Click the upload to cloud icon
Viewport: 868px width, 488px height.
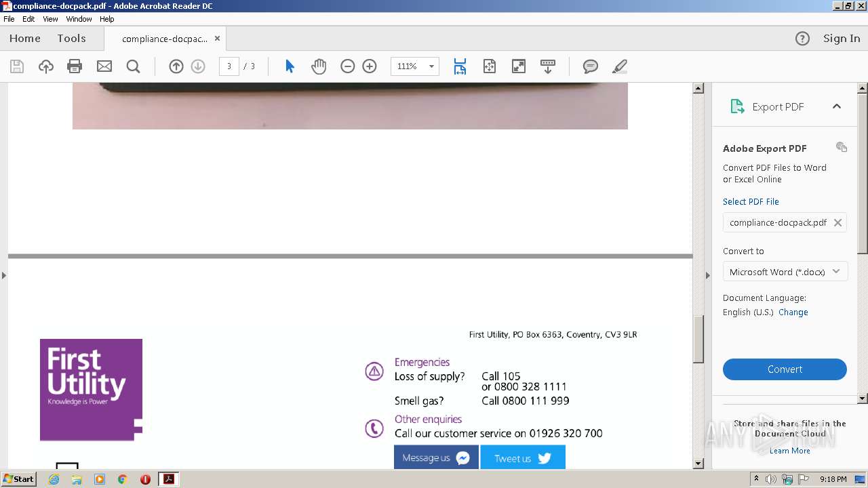45,66
